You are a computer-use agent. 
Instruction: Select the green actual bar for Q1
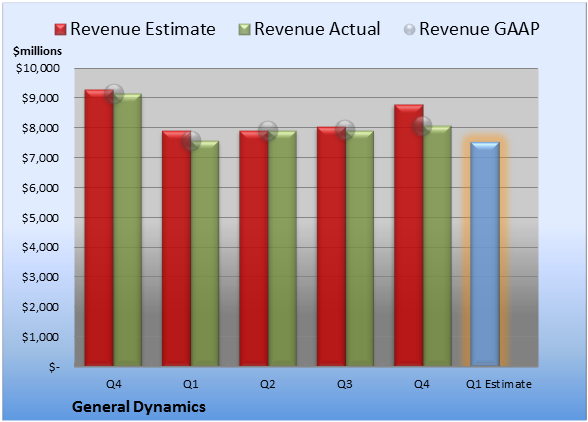coord(205,253)
